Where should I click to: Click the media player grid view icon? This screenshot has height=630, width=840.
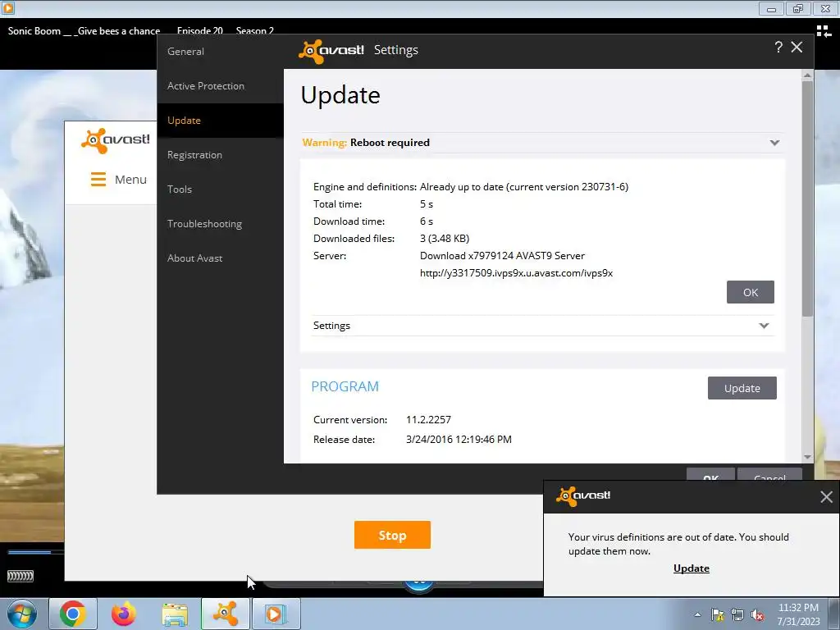824,31
